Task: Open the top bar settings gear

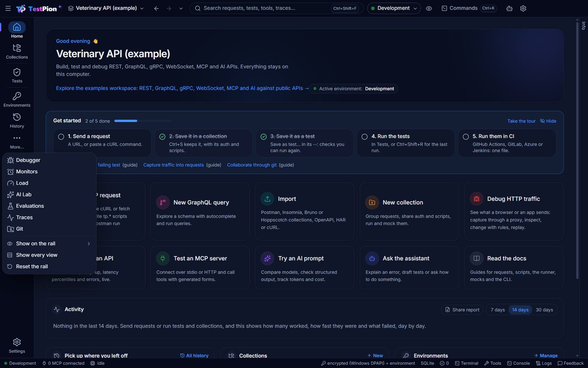Action: pos(523,8)
